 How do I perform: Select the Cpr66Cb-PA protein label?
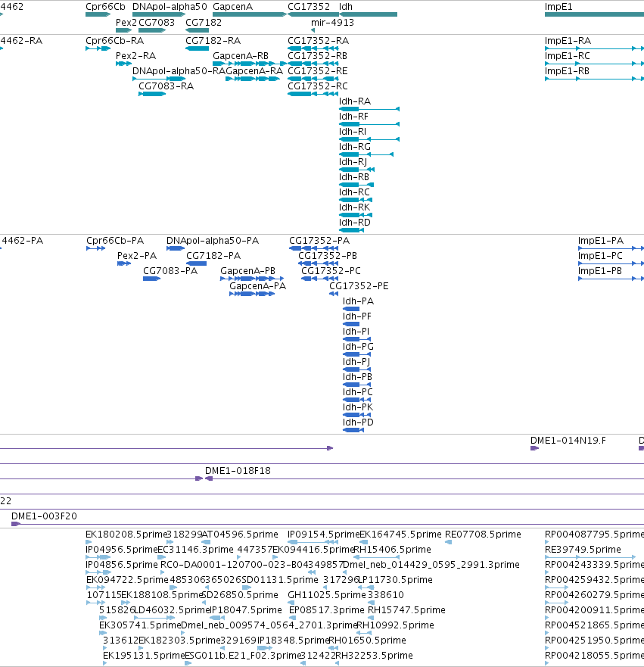pyautogui.click(x=115, y=241)
